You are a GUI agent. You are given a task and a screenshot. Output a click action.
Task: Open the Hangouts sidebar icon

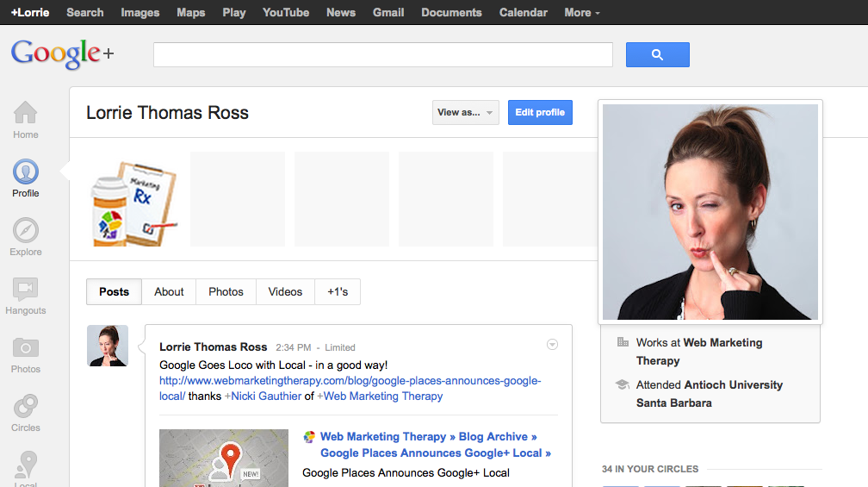pos(26,289)
